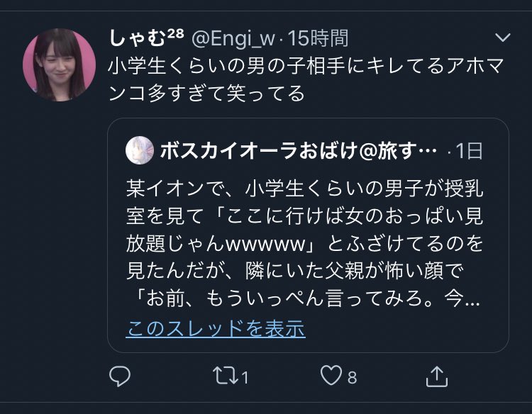Retweet using the retweet arrows icon
Viewport: 532px width, 414px height.
pos(226,375)
